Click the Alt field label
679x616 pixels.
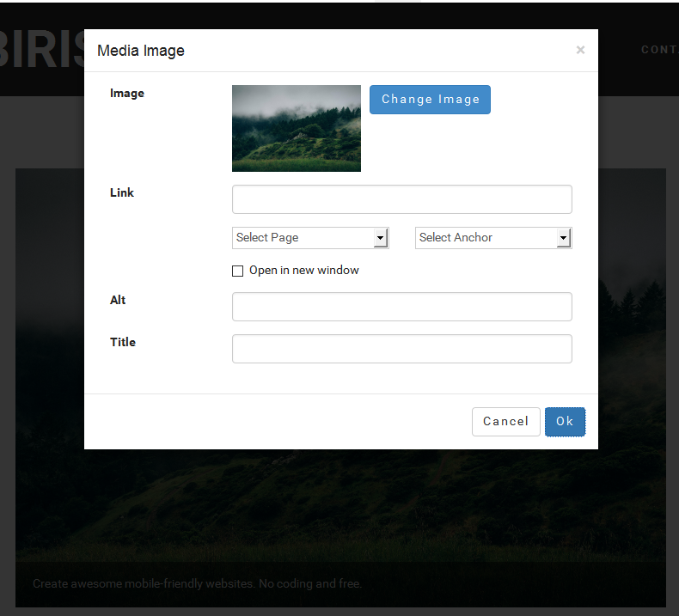(x=118, y=300)
